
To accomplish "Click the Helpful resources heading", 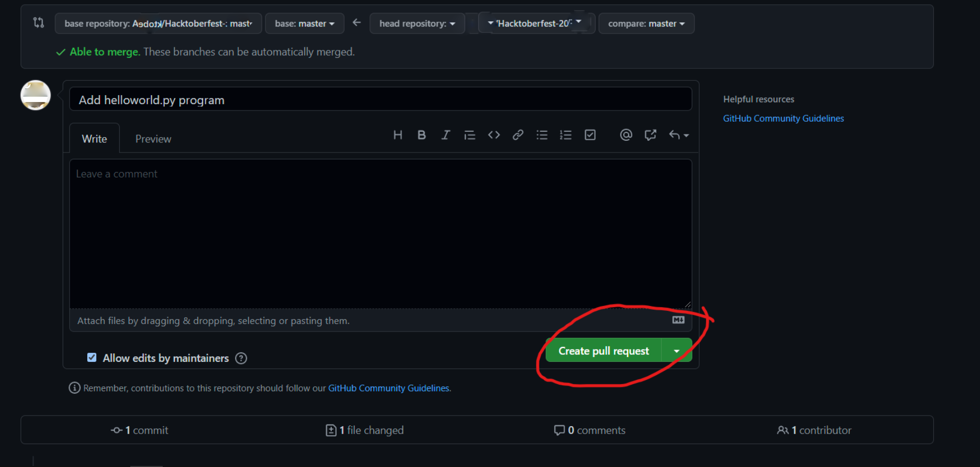I will tap(759, 99).
